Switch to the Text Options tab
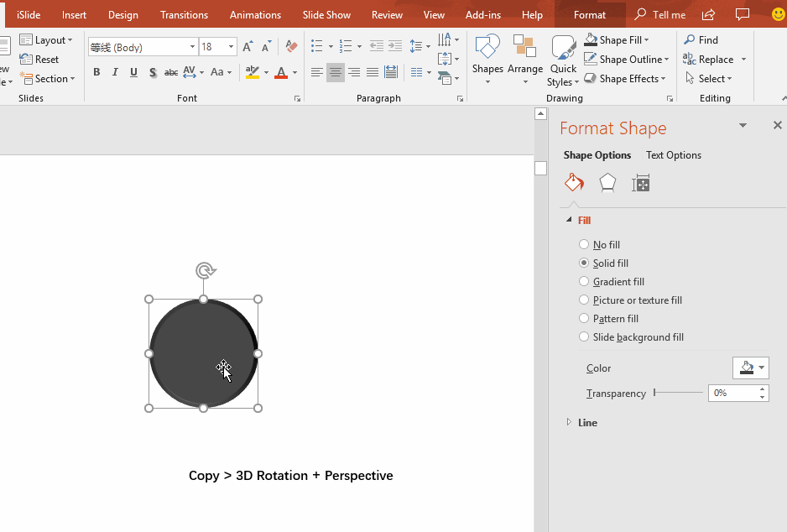The width and height of the screenshot is (787, 532). (673, 154)
